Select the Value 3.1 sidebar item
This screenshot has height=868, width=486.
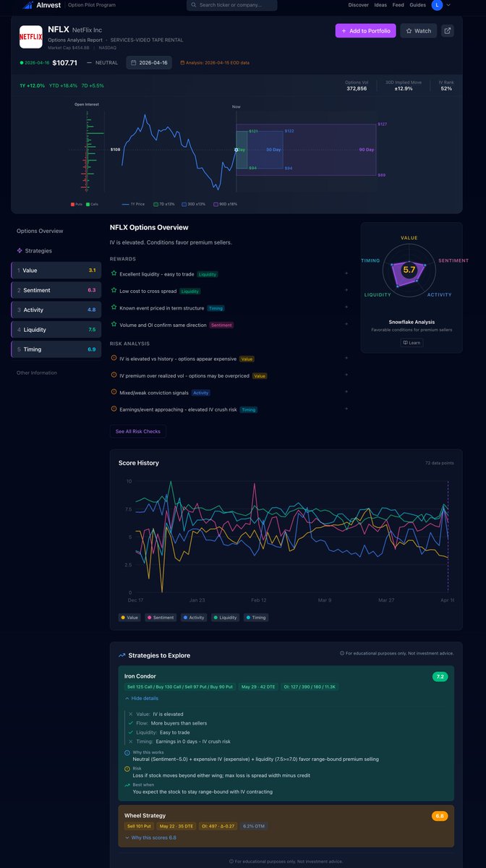point(56,271)
